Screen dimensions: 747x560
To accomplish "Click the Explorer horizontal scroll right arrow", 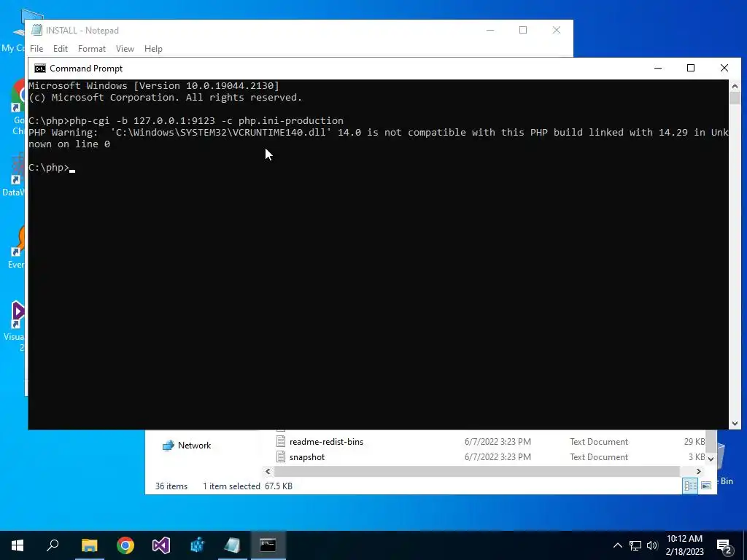I will click(x=698, y=472).
